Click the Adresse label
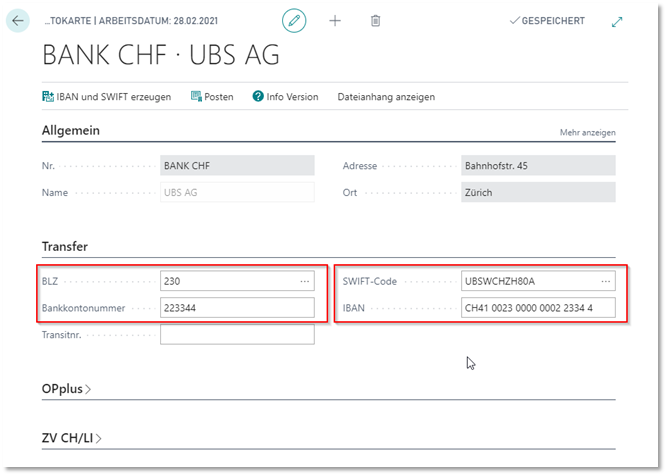Viewport: 667px width, 476px height. tap(360, 166)
